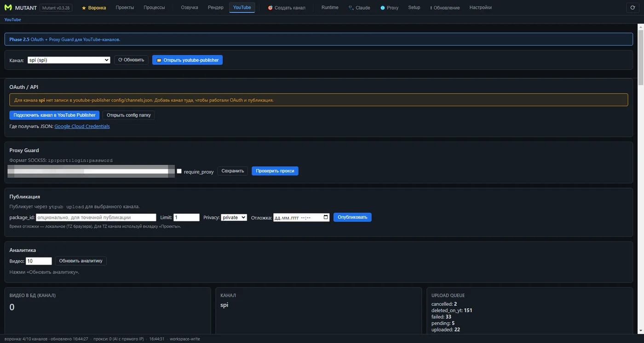Click the 'failed: 33' queue entry
The width and height of the screenshot is (644, 343).
pos(441,317)
